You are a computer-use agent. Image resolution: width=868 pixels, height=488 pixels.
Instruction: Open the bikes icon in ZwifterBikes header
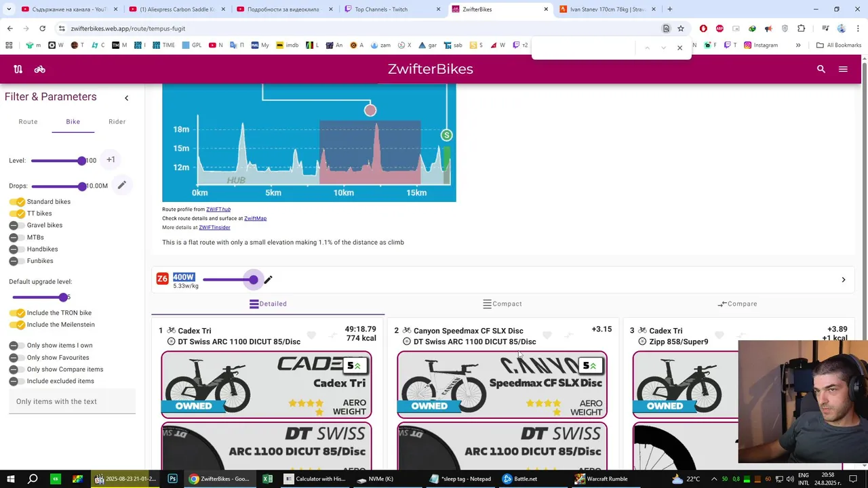tap(40, 69)
